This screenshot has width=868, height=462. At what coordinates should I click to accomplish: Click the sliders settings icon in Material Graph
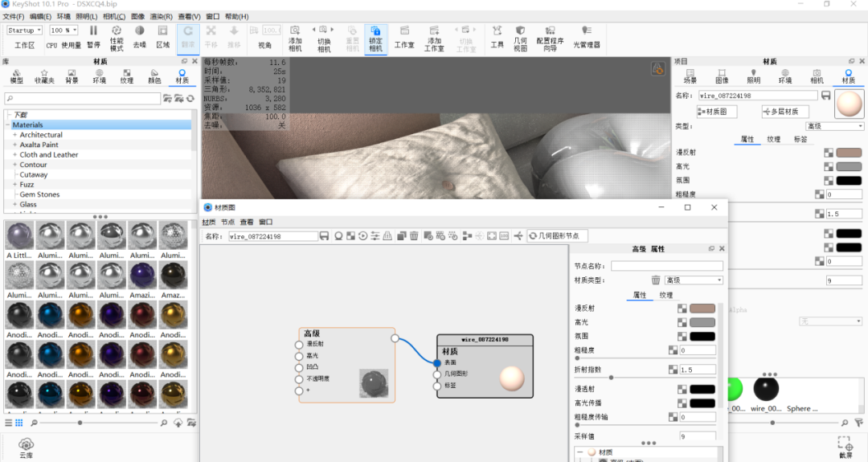[375, 236]
